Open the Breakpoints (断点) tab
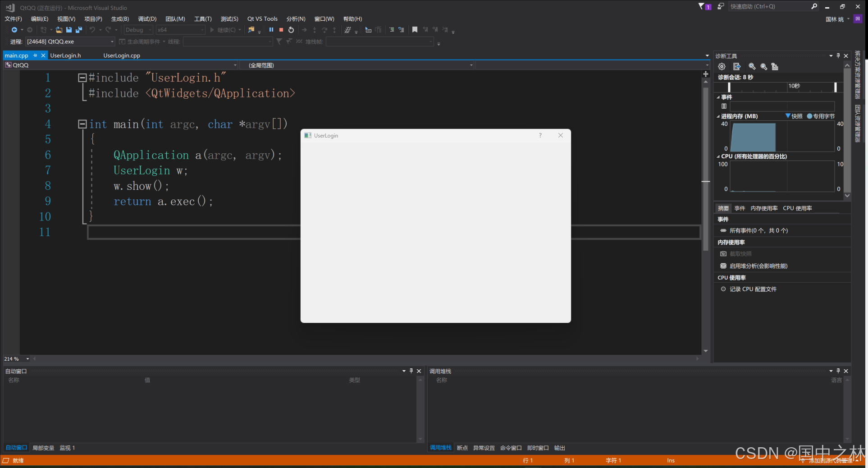This screenshot has width=868, height=468. point(462,448)
